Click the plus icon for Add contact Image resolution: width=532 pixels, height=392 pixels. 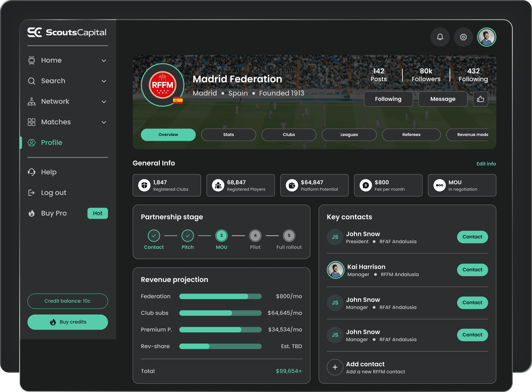coord(335,367)
